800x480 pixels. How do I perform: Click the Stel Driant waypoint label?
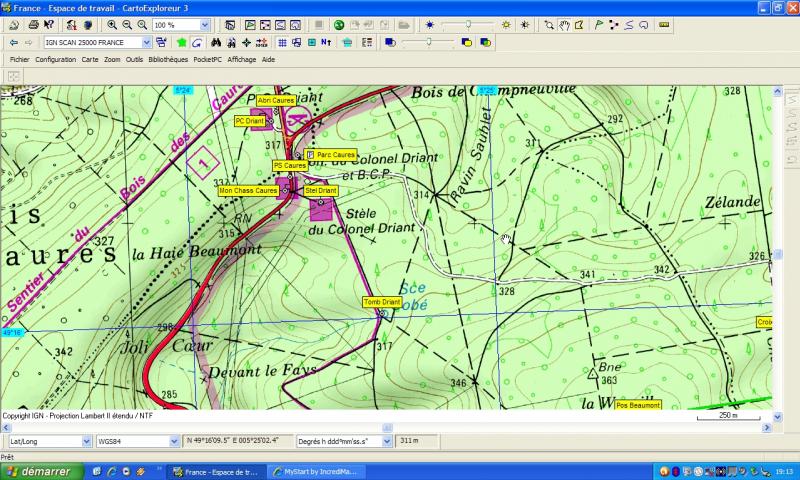pos(321,190)
